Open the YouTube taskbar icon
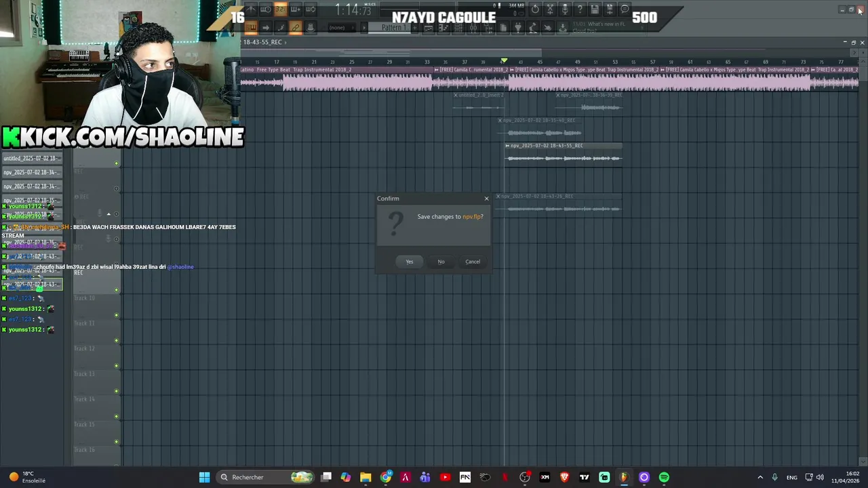Screen dimensions: 868x488 [445, 477]
